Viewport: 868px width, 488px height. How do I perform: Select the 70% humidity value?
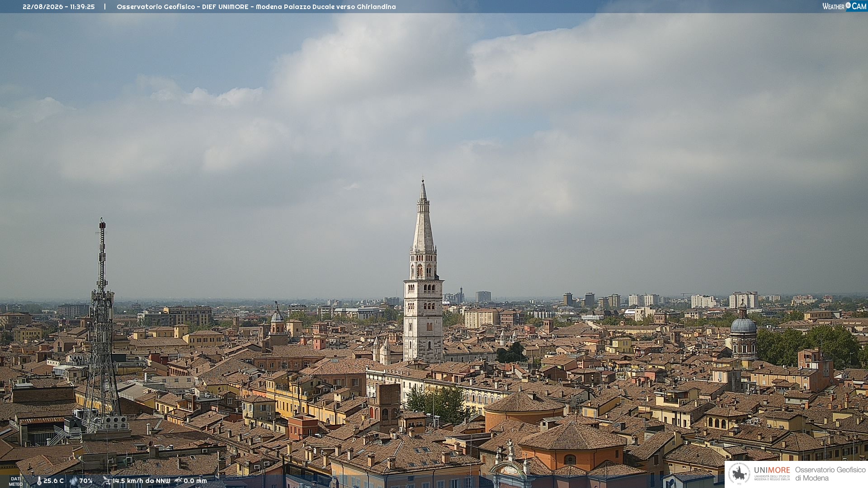tap(86, 481)
